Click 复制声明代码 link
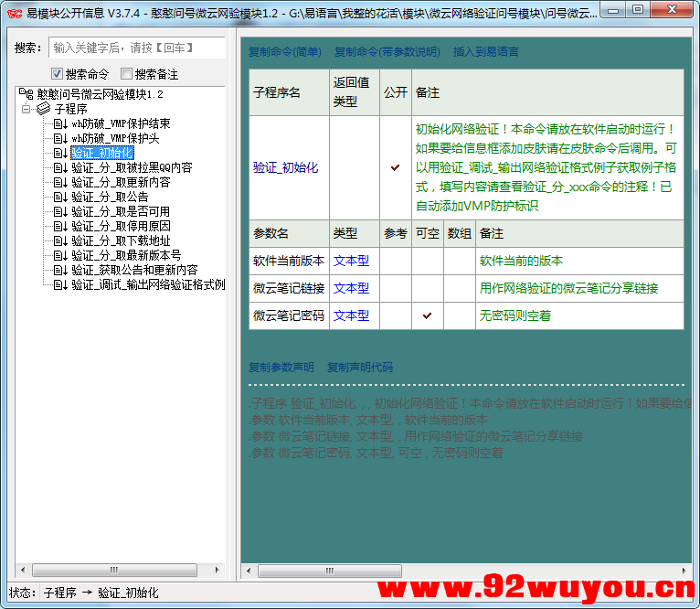 [360, 368]
